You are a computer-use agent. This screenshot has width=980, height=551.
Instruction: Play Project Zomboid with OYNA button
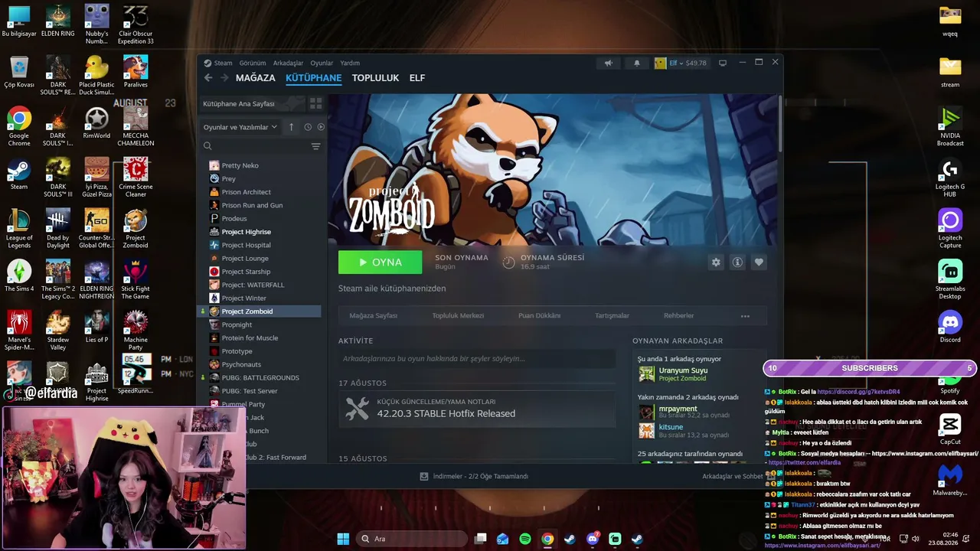380,262
